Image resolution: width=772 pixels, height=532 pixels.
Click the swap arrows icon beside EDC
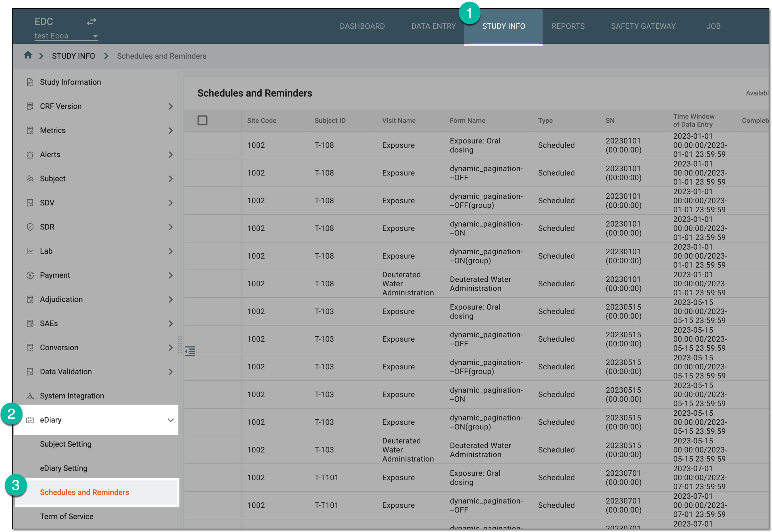pyautogui.click(x=91, y=22)
